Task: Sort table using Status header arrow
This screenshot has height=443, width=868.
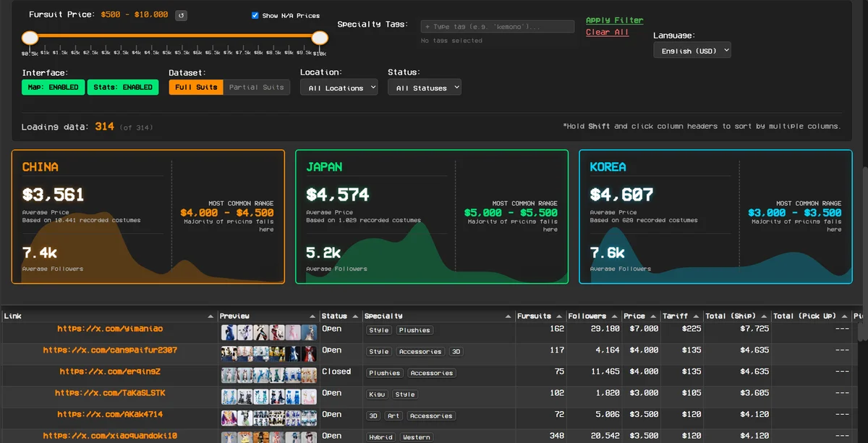Action: coord(356,316)
